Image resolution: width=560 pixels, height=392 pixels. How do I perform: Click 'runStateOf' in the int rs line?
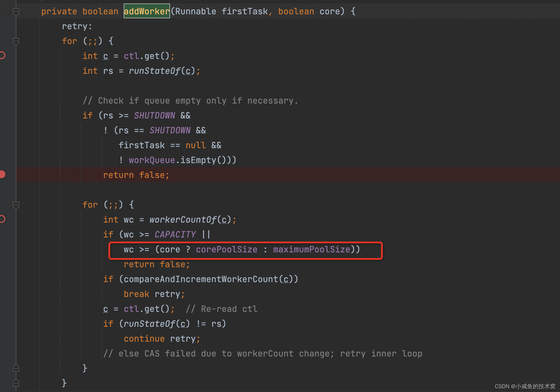point(155,71)
